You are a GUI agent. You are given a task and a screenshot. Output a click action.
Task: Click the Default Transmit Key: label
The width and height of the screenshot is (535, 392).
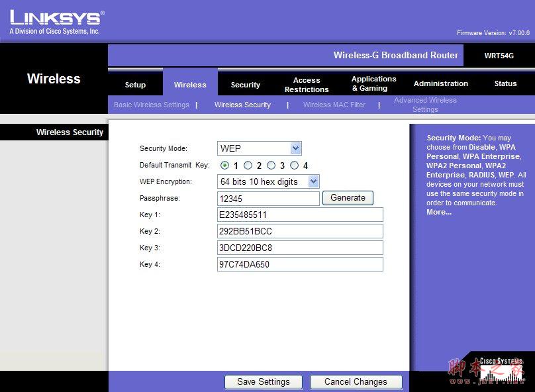coord(174,165)
